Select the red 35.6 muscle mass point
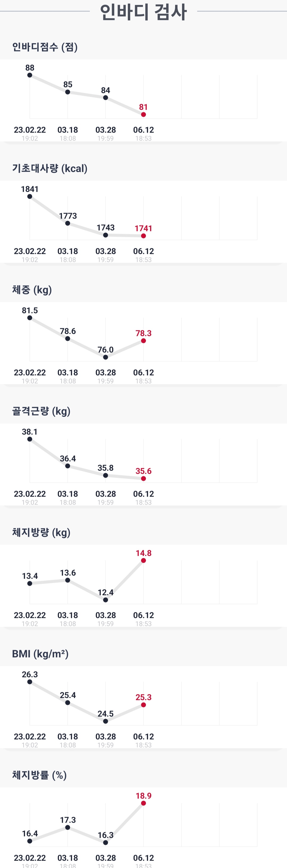287x868 pixels. coord(143,478)
